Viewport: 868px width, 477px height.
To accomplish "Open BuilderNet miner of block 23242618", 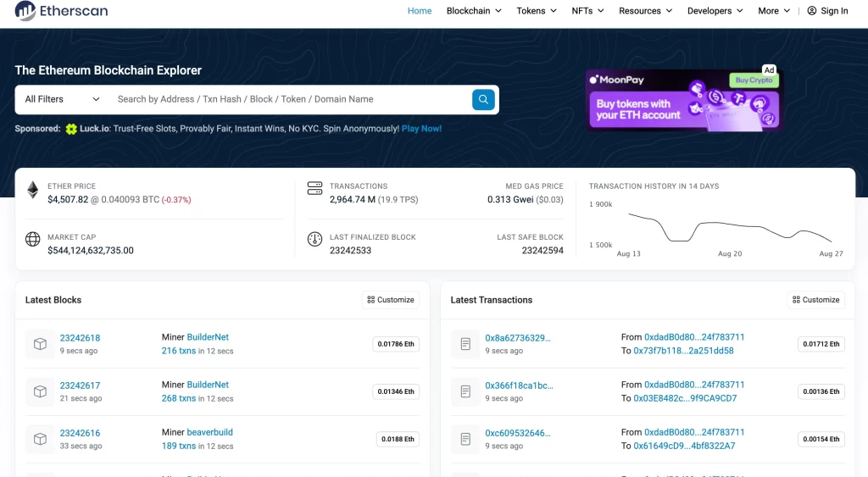I will [x=208, y=337].
